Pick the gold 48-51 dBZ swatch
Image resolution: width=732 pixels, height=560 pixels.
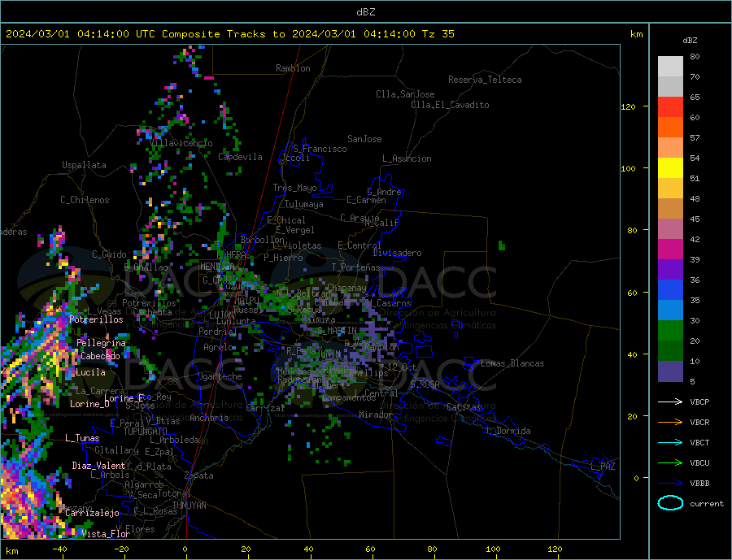(670, 189)
